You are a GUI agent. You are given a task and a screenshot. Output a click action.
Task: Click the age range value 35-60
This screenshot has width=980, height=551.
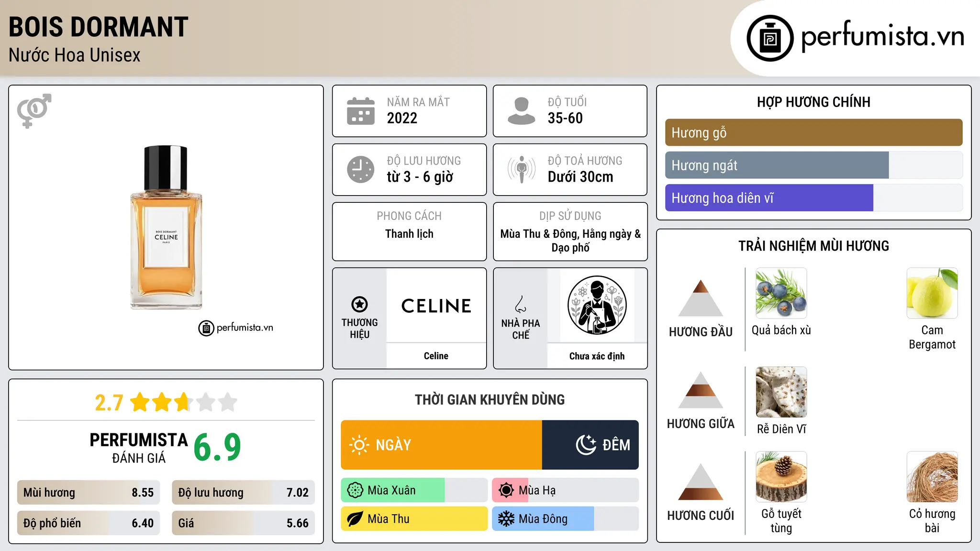[x=565, y=118]
